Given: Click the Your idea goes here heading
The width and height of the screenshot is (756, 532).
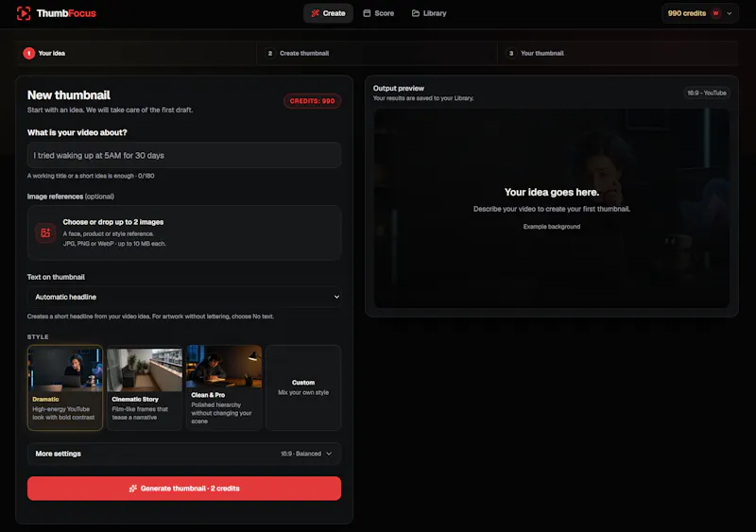Looking at the screenshot, I should tap(552, 192).
